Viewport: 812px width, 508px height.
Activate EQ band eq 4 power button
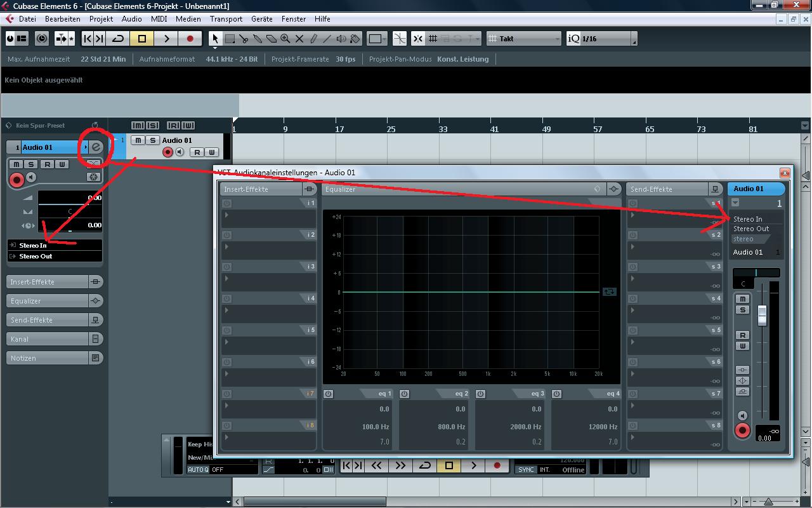tap(556, 394)
